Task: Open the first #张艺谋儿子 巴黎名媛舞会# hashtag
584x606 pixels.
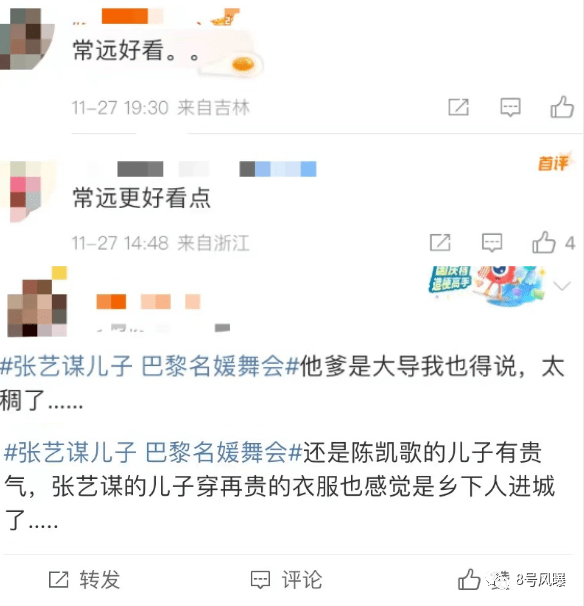Action: tap(150, 366)
